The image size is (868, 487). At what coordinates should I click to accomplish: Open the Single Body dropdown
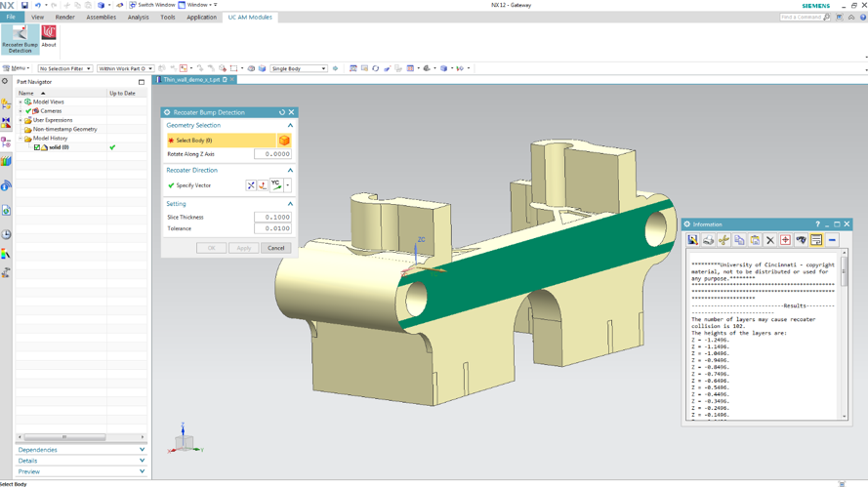(299, 68)
